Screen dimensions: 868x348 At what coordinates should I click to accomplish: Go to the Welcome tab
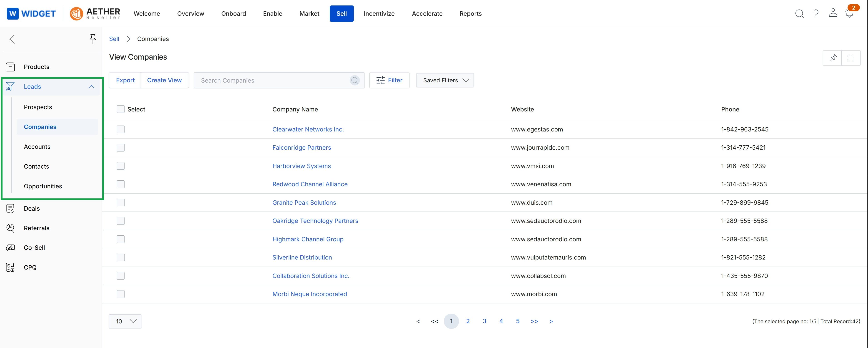tap(147, 13)
